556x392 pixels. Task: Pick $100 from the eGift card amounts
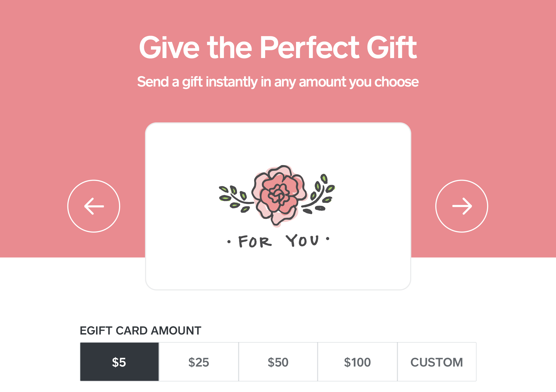pyautogui.click(x=357, y=362)
